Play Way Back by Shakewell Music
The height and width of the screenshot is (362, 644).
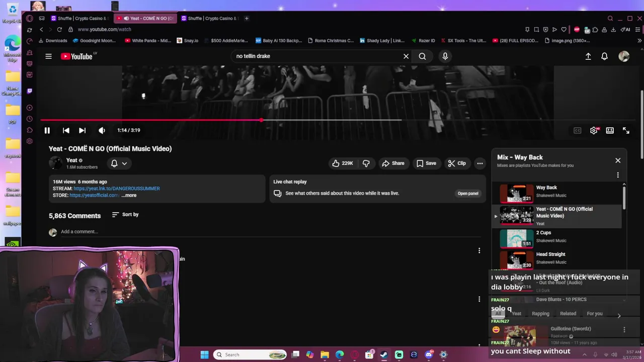coord(558,193)
